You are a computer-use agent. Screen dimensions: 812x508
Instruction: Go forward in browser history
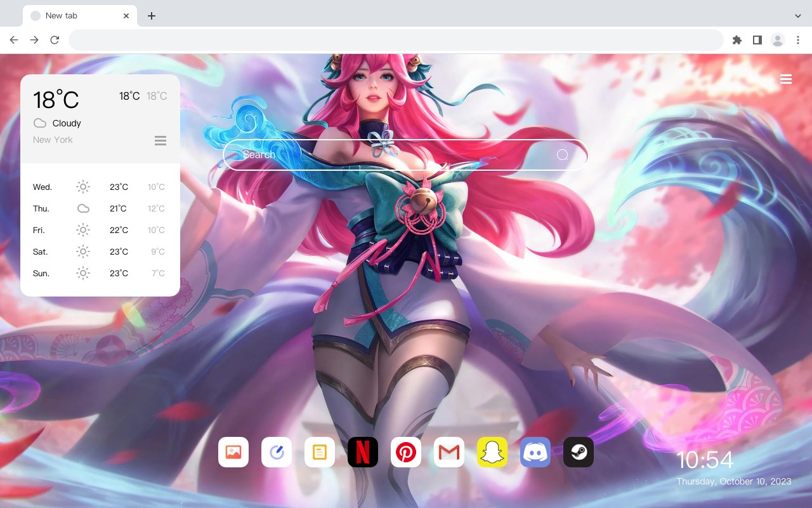34,40
